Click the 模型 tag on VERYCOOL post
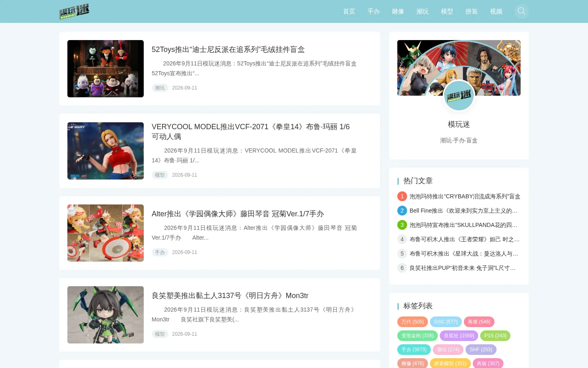588x368 pixels. 160,175
